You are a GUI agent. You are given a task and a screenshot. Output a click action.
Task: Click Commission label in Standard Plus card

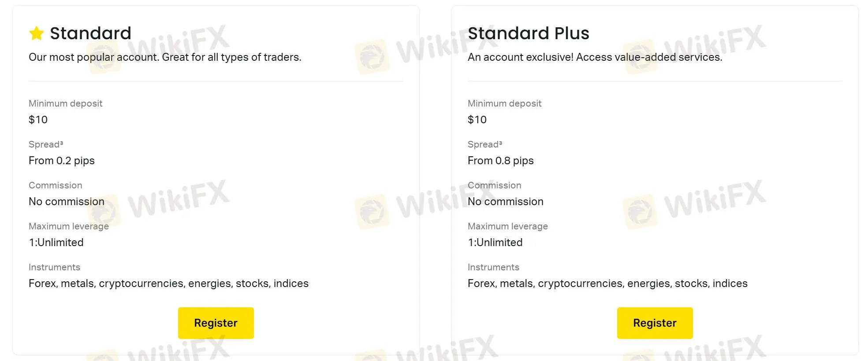pos(494,185)
